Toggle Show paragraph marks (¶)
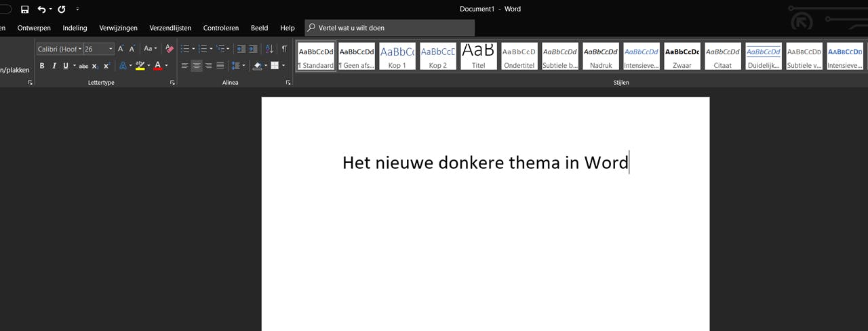Screen dimensions: 868x331 point(284,49)
